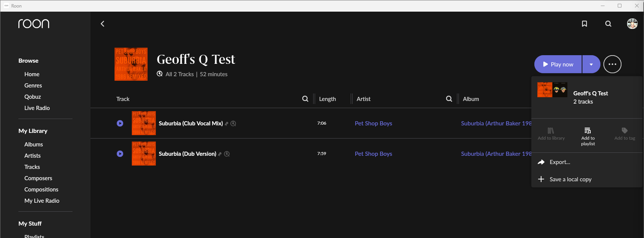Screen dimensions: 644x238
Task: Go to Artists in My Library
Action: point(33,155)
